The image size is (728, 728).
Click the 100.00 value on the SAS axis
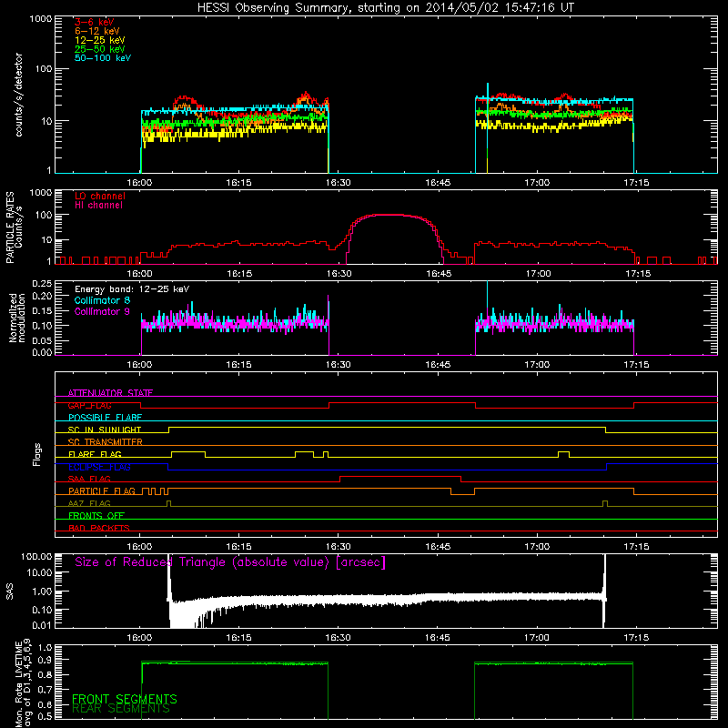coord(36,556)
